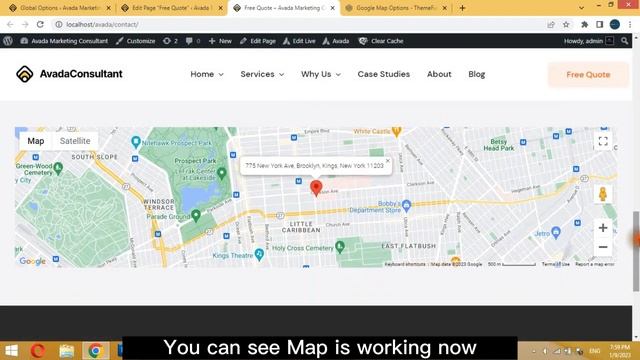Zoom in on the map
640x360 pixels.
603,228
